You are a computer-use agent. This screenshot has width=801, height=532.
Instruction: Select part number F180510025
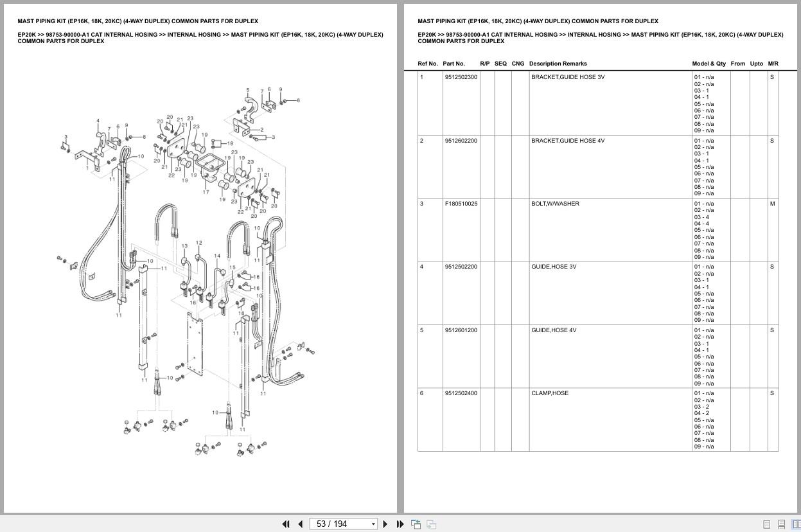click(461, 204)
